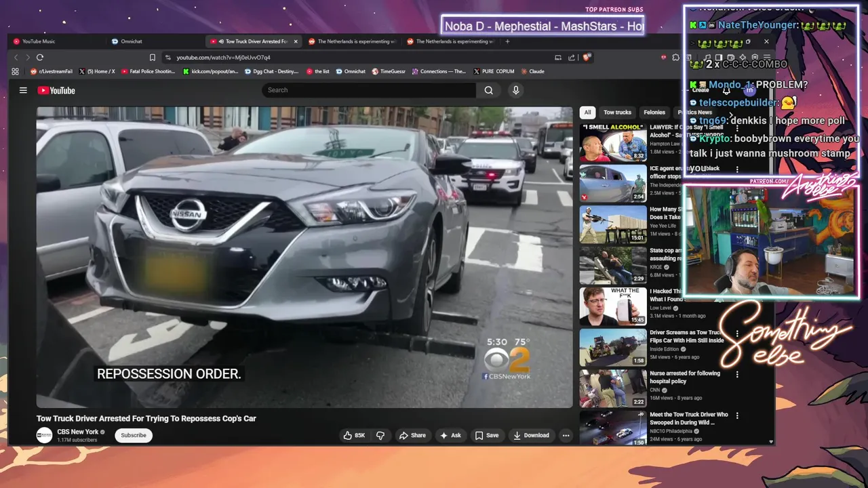Click the Brave shields lion icon
This screenshot has height=488, width=868.
pyautogui.click(x=586, y=58)
